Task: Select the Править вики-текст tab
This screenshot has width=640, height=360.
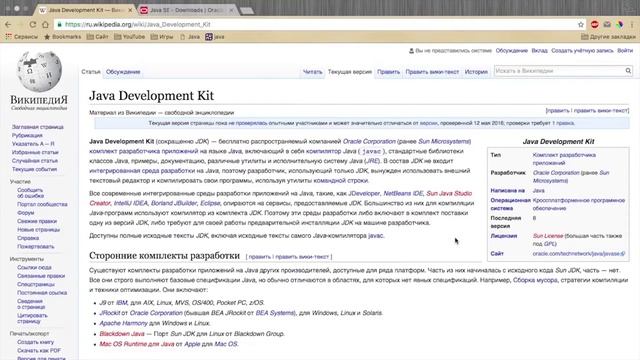Action: click(432, 72)
